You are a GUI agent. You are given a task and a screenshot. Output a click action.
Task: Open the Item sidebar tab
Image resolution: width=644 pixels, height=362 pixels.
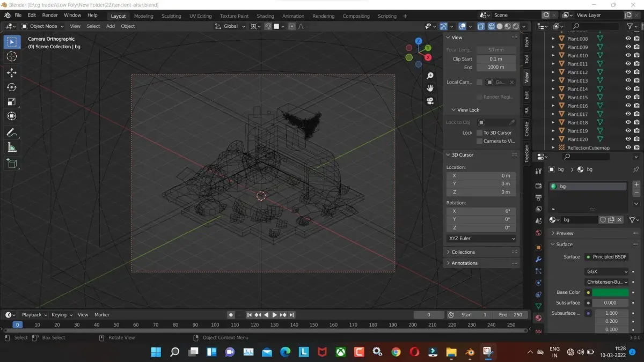(x=526, y=41)
